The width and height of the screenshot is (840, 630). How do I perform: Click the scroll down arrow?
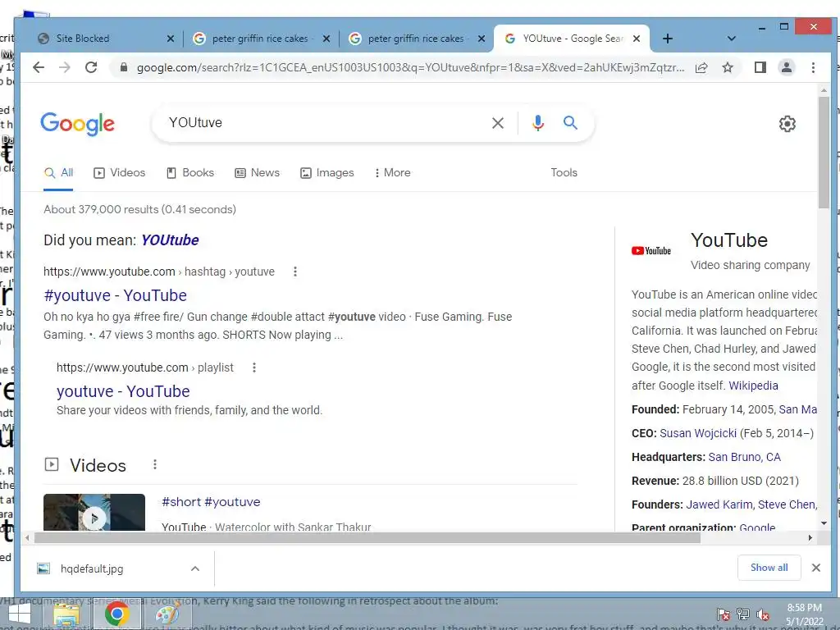[x=824, y=523]
